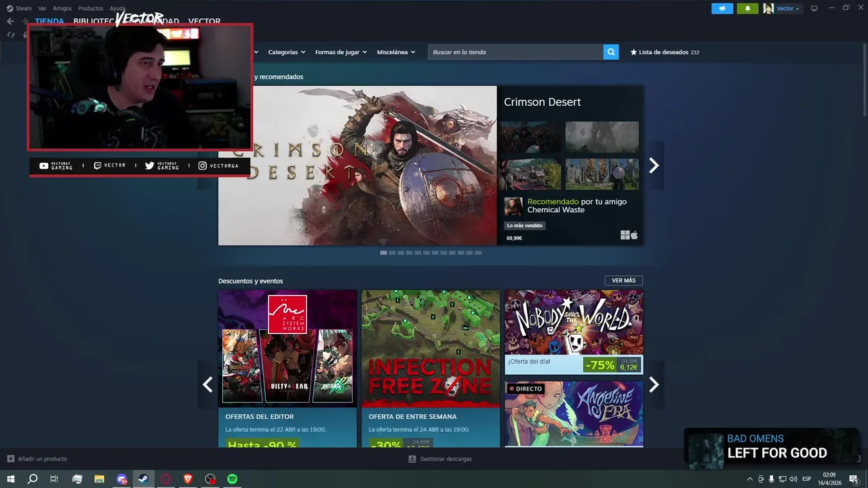
Task: Open Task View on the taskbar
Action: point(54,479)
